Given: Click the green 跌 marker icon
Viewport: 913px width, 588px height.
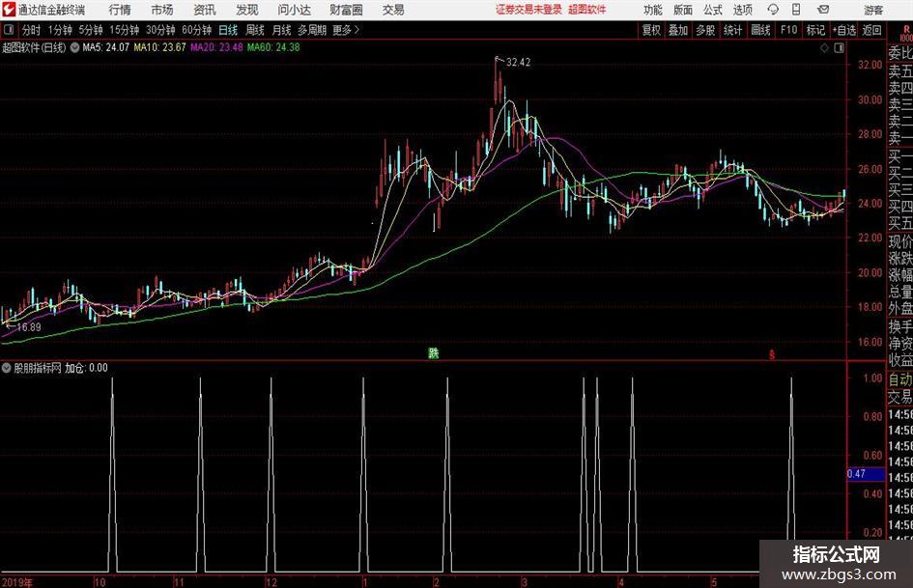Looking at the screenshot, I should coord(433,352).
